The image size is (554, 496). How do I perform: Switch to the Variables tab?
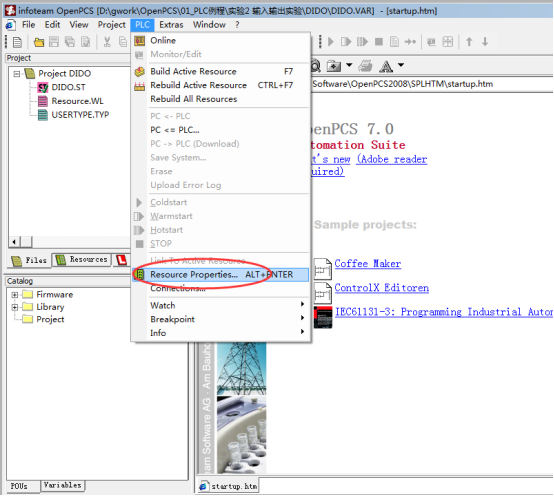pos(62,486)
